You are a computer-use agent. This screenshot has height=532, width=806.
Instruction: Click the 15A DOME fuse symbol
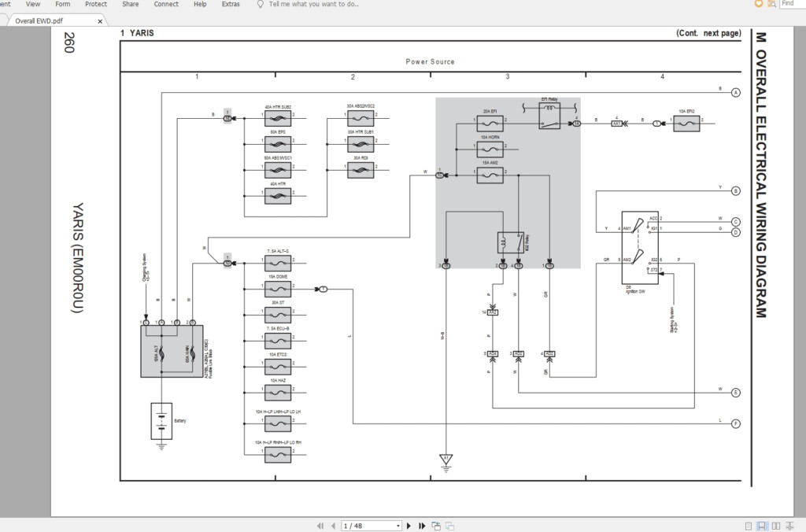click(x=278, y=290)
